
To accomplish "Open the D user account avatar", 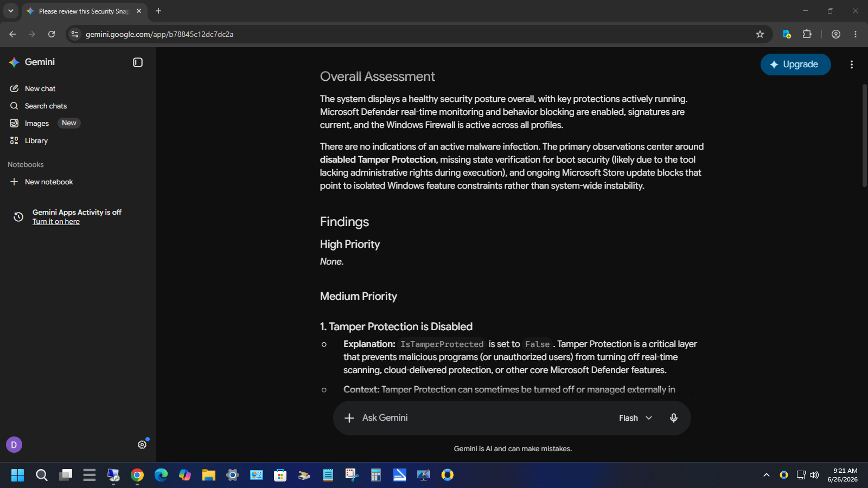I will pos(14,445).
